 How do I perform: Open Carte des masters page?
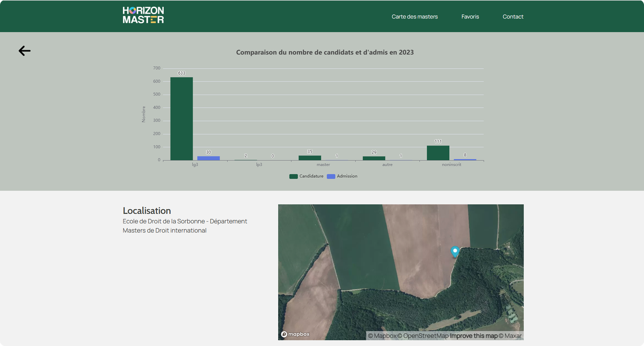414,16
